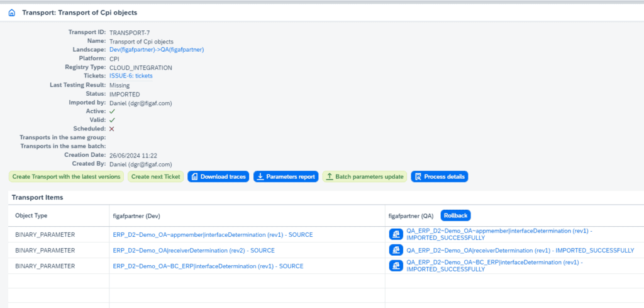Open compare icon for QA receiverDetermination row
Viewport: 644px width, 308px height.
396,250
